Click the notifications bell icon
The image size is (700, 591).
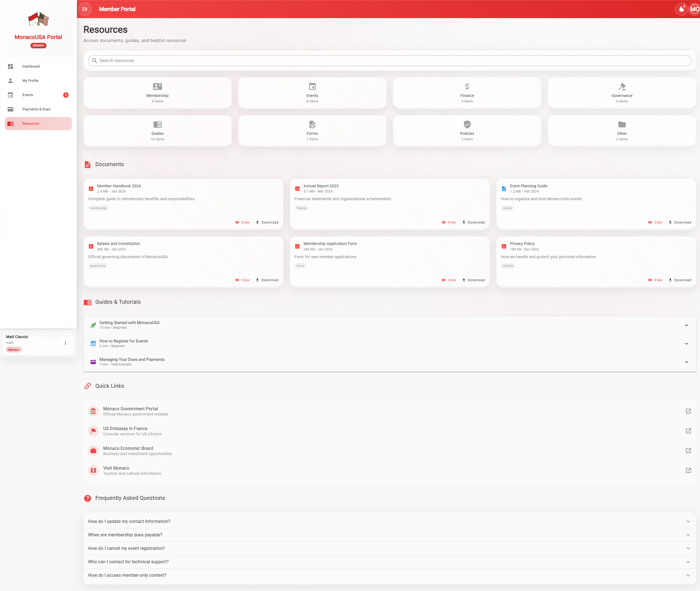(x=681, y=9)
